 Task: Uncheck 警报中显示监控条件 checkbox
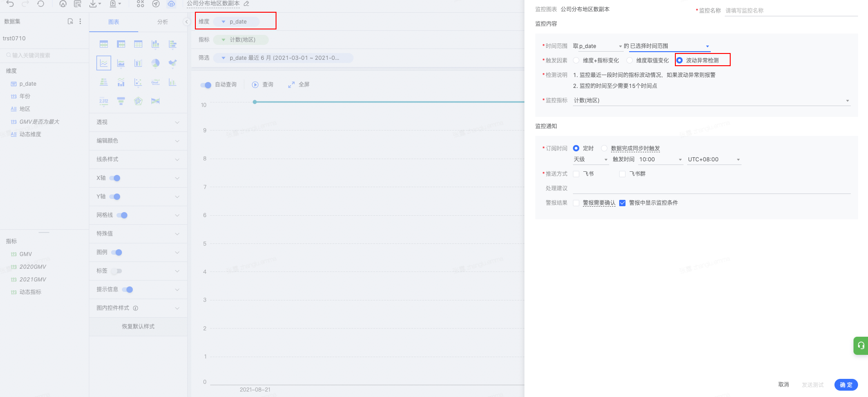(x=622, y=203)
